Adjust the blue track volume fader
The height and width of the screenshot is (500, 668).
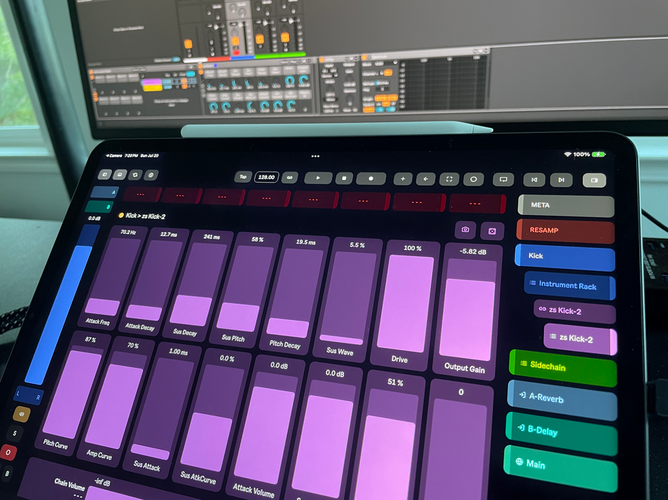click(63, 307)
